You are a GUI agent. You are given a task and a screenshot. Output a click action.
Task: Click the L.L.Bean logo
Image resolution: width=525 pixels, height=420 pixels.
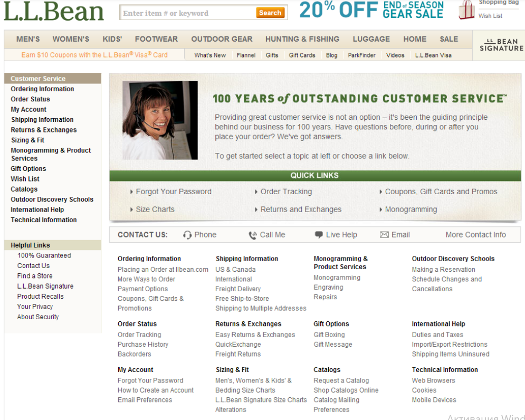tap(54, 11)
